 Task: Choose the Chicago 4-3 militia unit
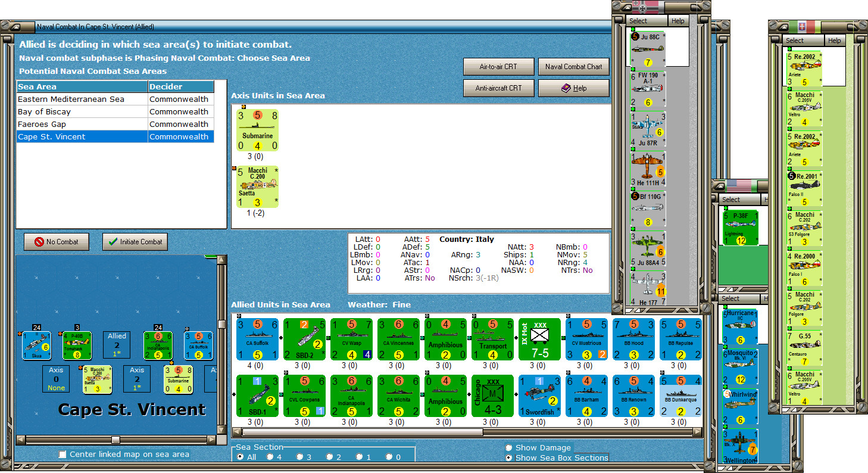coord(492,396)
